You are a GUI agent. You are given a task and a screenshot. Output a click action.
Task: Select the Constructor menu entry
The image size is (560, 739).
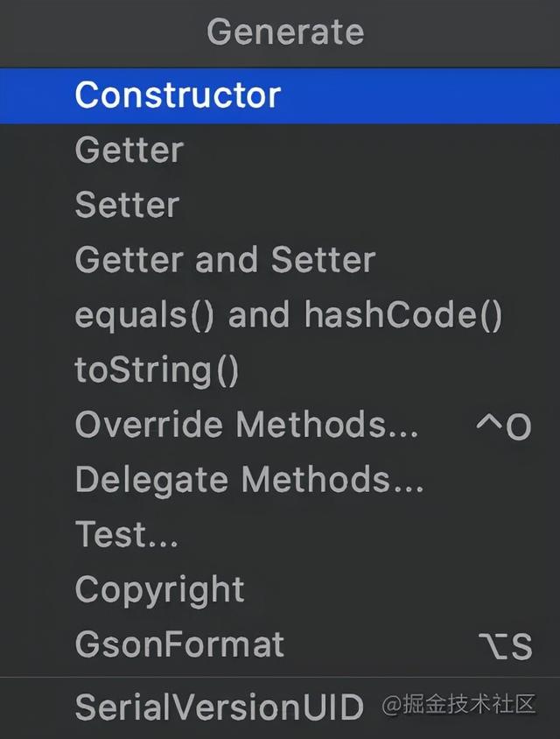coord(178,95)
